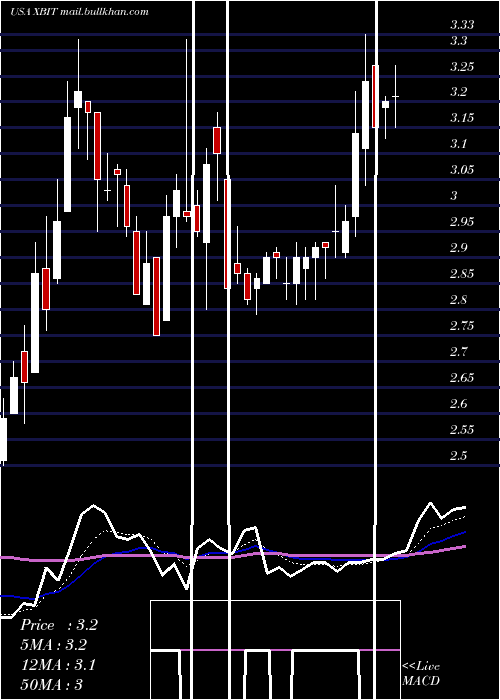Click the 2.9 price axis label
This screenshot has height=700, width=500.
(x=458, y=248)
